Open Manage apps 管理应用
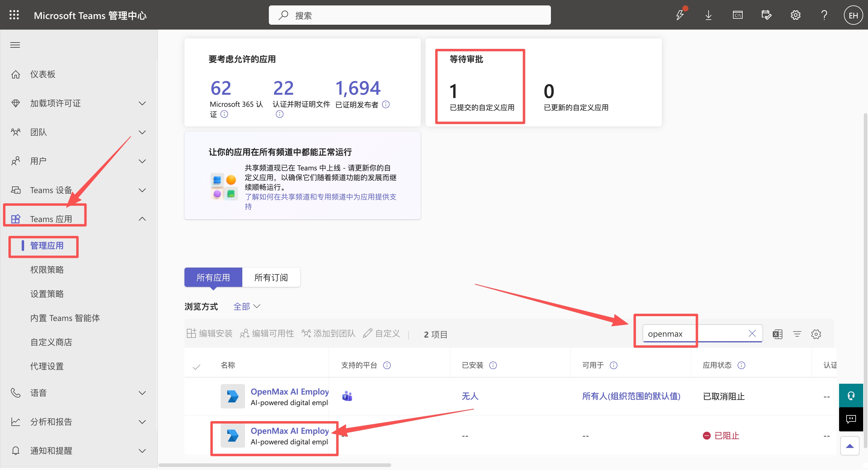This screenshot has width=868, height=470. click(47, 246)
